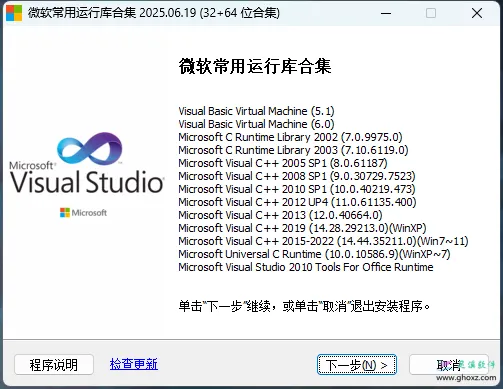Image resolution: width=503 pixels, height=389 pixels.
Task: Click Microsoft Universal C Runtime entry
Action: [x=314, y=254]
